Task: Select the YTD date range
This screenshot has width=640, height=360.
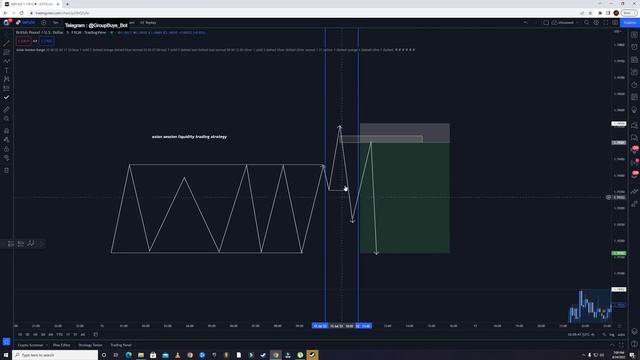Action: pos(60,334)
